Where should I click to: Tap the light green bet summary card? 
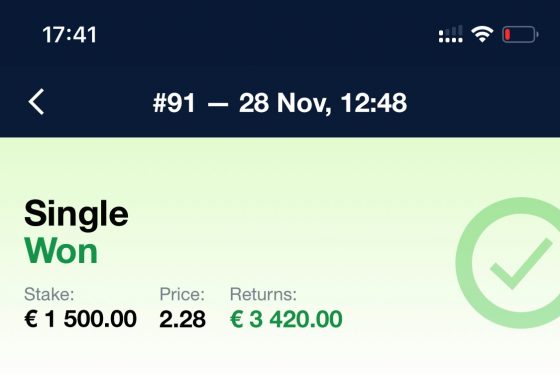[x=280, y=256]
